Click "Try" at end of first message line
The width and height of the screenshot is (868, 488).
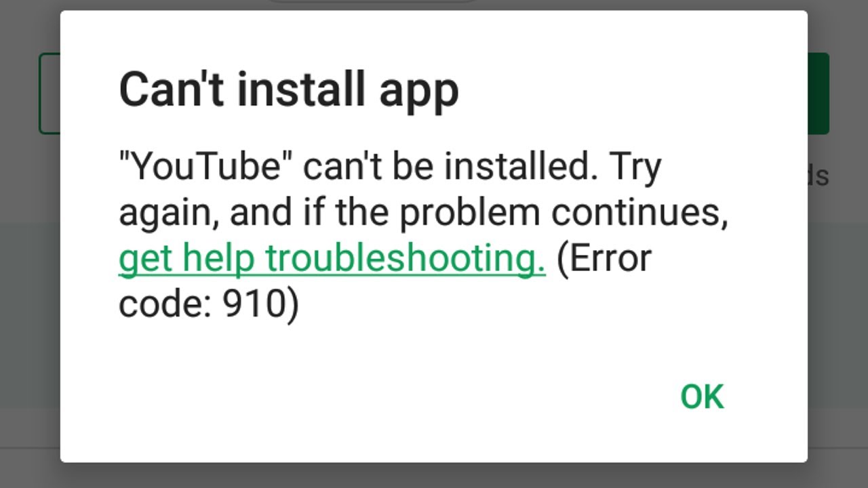click(635, 167)
